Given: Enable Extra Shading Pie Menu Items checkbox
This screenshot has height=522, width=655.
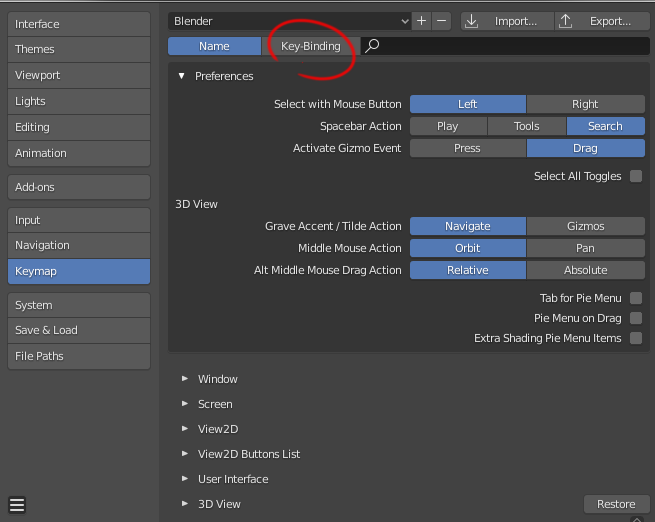Looking at the screenshot, I should pyautogui.click(x=636, y=338).
